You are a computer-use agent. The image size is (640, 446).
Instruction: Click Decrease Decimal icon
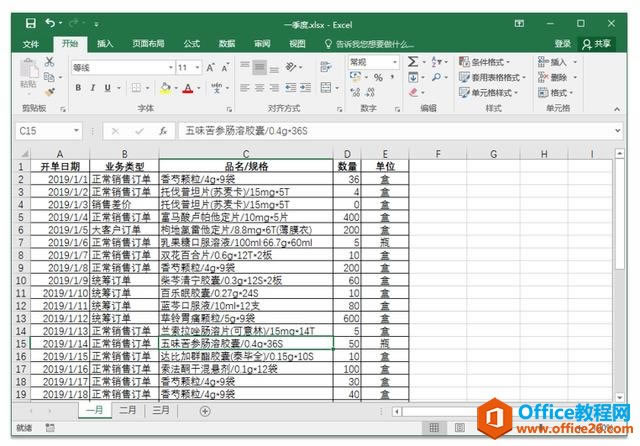coord(370,92)
